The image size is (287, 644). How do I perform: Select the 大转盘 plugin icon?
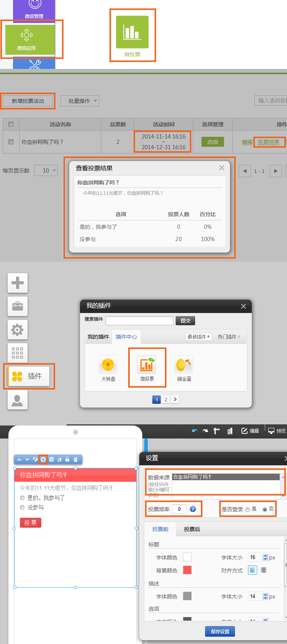[108, 365]
